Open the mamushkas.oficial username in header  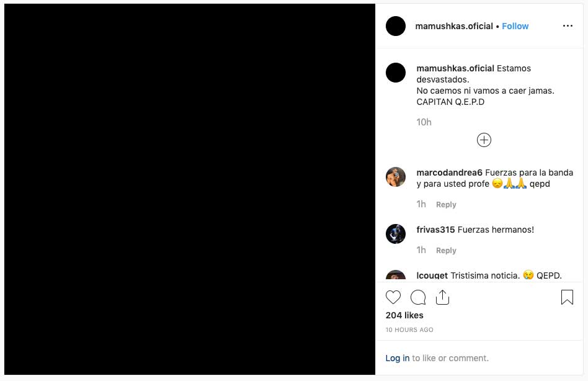click(x=454, y=26)
